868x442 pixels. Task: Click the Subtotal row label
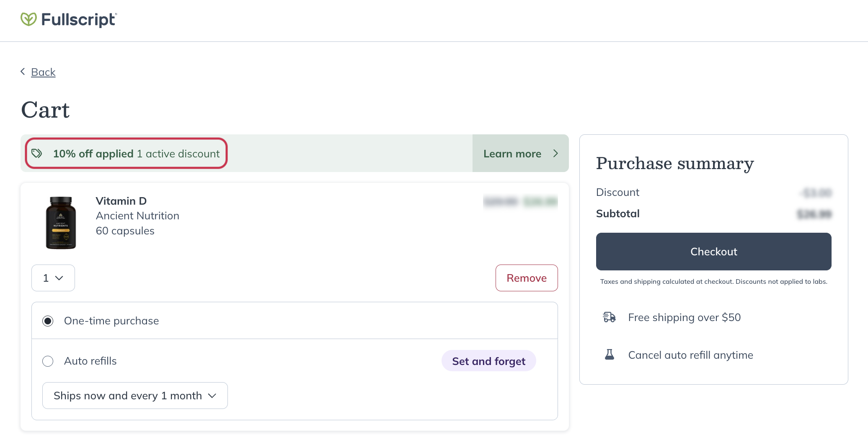point(617,213)
